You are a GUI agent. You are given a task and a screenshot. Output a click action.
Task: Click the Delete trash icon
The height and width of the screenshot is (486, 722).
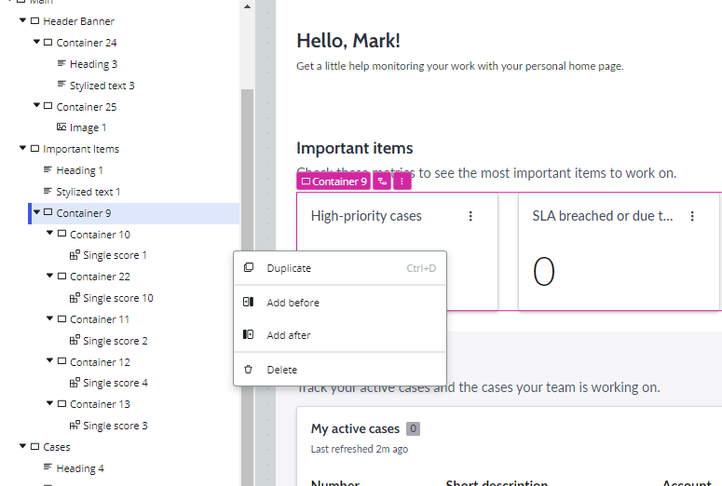(x=248, y=369)
